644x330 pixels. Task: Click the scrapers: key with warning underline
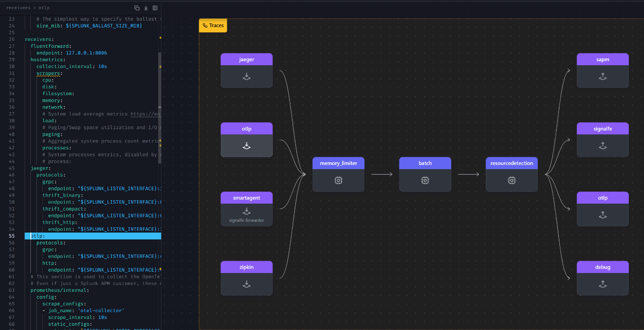pyautogui.click(x=49, y=74)
